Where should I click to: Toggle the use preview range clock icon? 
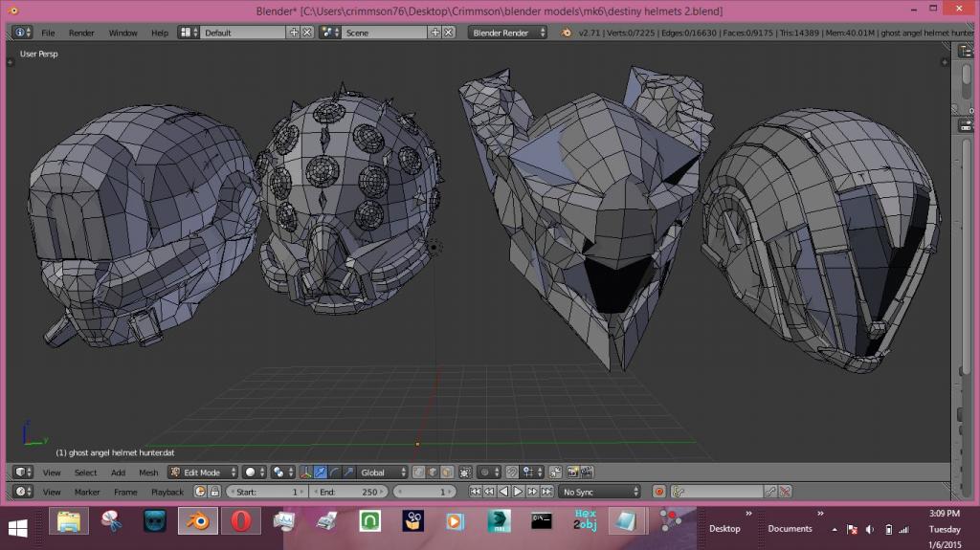tap(200, 492)
